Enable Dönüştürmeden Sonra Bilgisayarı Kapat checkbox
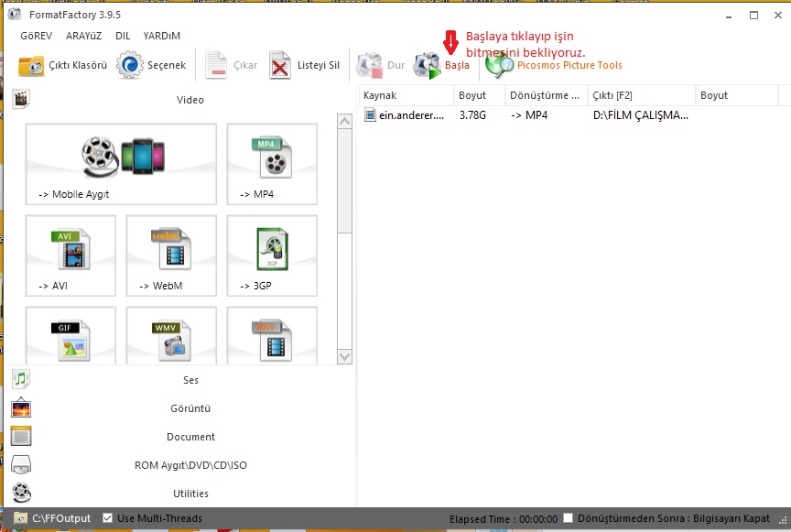The image size is (791, 532). 568,518
